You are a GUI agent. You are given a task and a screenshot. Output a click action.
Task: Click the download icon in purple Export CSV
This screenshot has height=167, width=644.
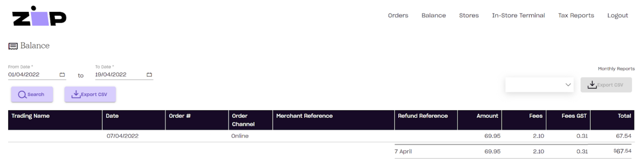(x=76, y=94)
